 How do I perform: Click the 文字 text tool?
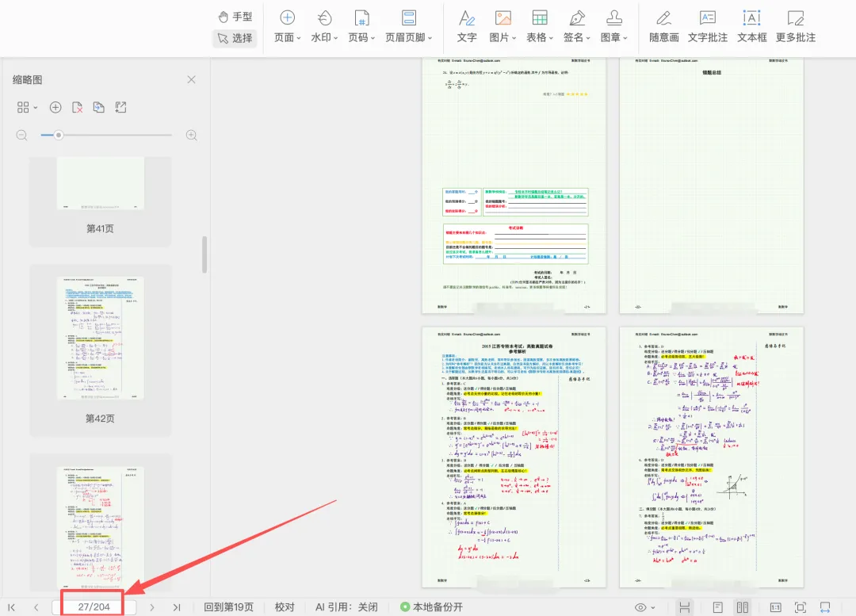point(467,26)
